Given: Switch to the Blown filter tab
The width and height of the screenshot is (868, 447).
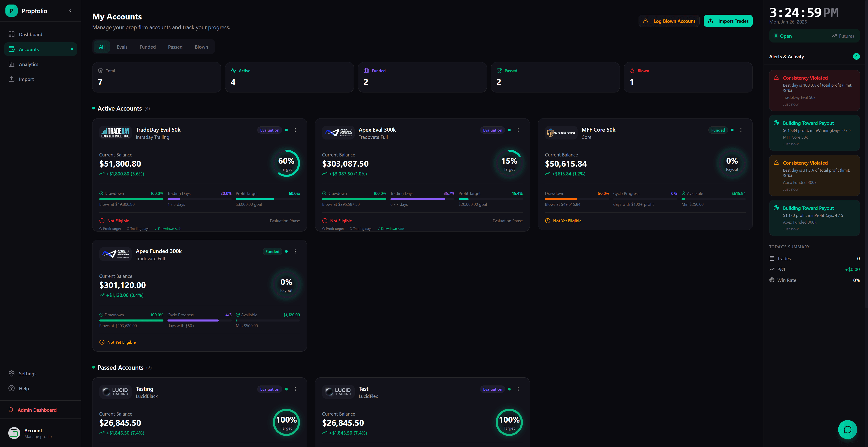Looking at the screenshot, I should pyautogui.click(x=201, y=47).
